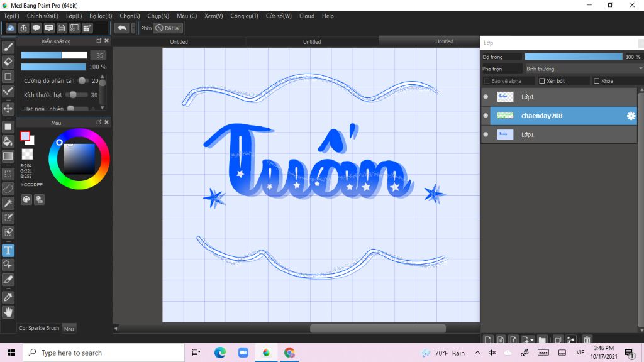Viewport: 644px width, 362px height.
Task: Click the export share icon
Action: click(23, 28)
